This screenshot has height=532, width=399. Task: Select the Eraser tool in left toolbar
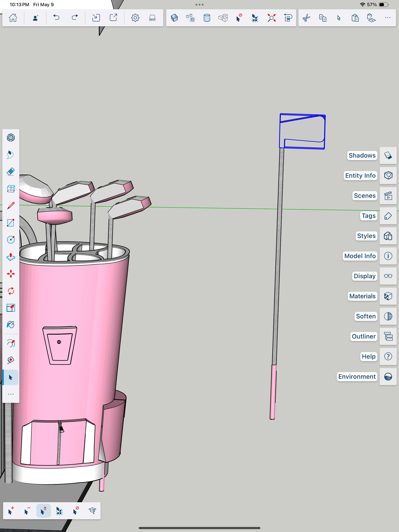[11, 172]
